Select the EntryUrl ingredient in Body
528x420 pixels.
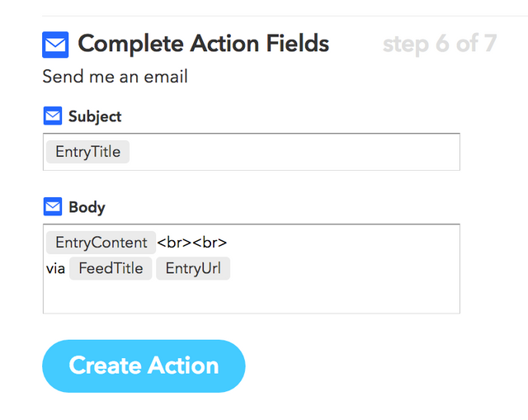193,268
